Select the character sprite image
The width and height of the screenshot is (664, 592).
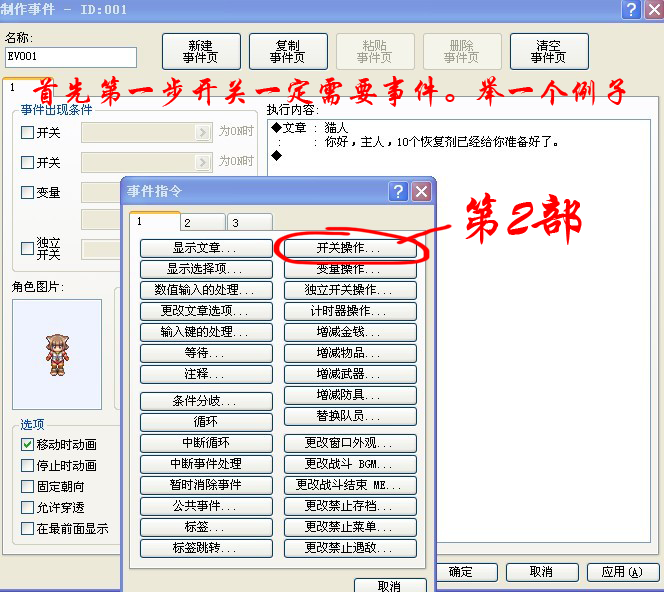(x=57, y=354)
